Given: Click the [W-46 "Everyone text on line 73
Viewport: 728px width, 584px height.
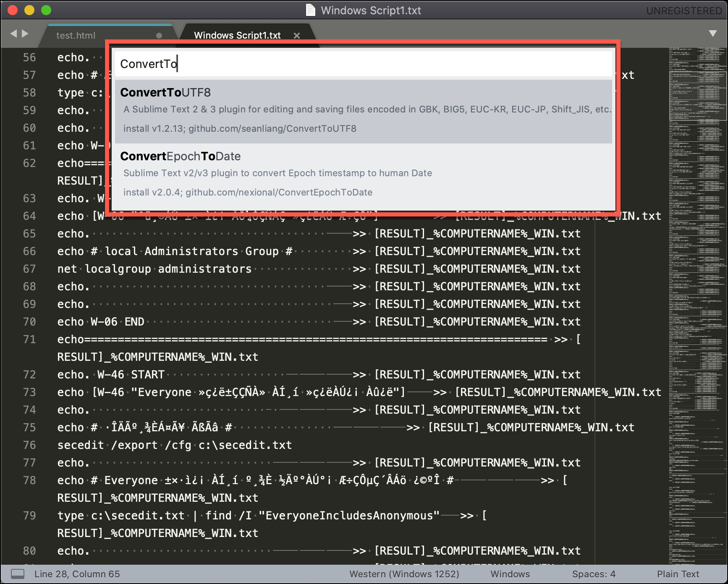Looking at the screenshot, I should click(x=141, y=392).
